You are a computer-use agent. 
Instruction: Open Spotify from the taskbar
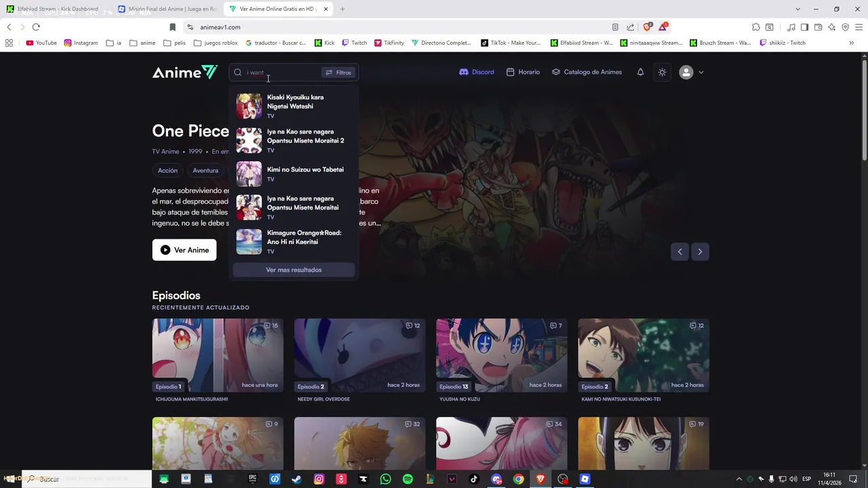(x=408, y=479)
